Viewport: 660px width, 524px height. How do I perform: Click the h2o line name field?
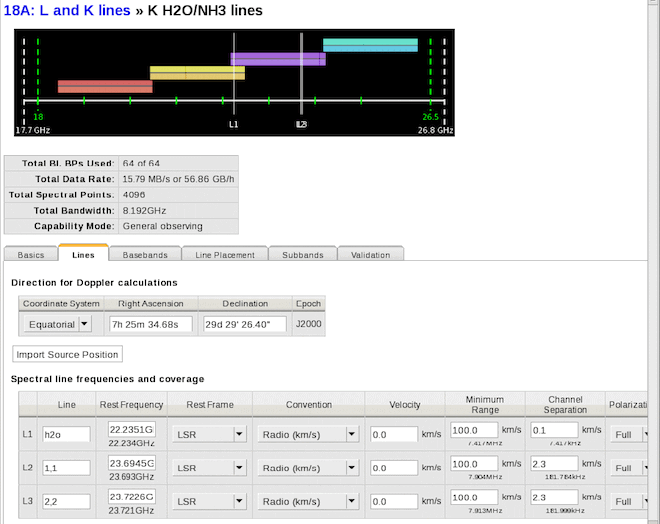67,434
